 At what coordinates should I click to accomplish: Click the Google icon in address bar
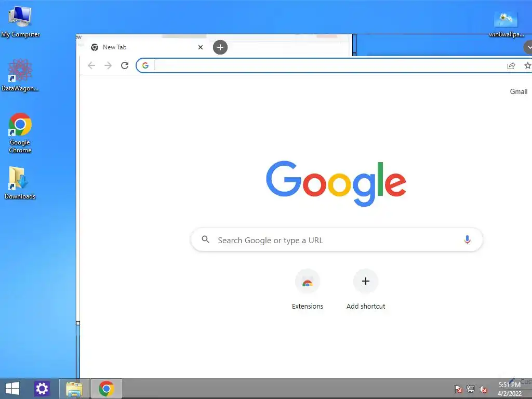point(145,65)
